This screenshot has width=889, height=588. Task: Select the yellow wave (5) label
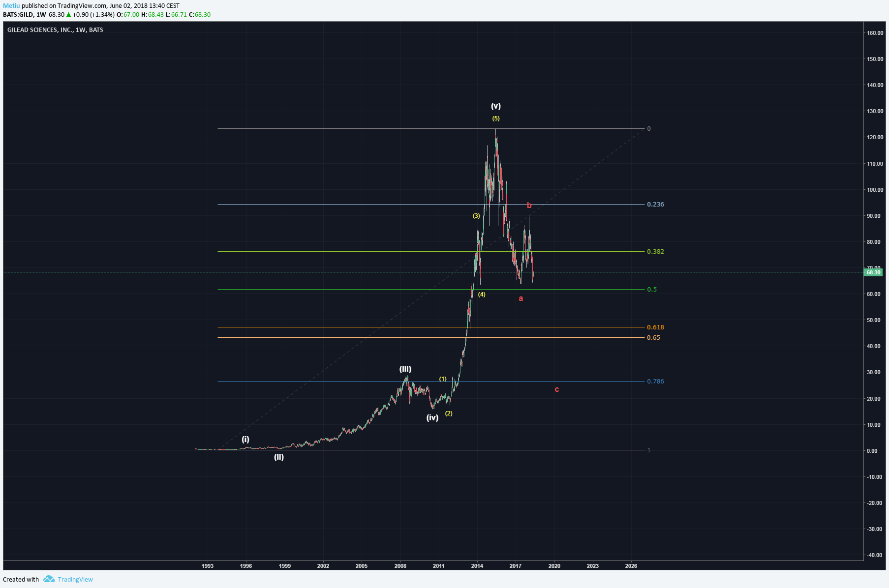point(496,118)
